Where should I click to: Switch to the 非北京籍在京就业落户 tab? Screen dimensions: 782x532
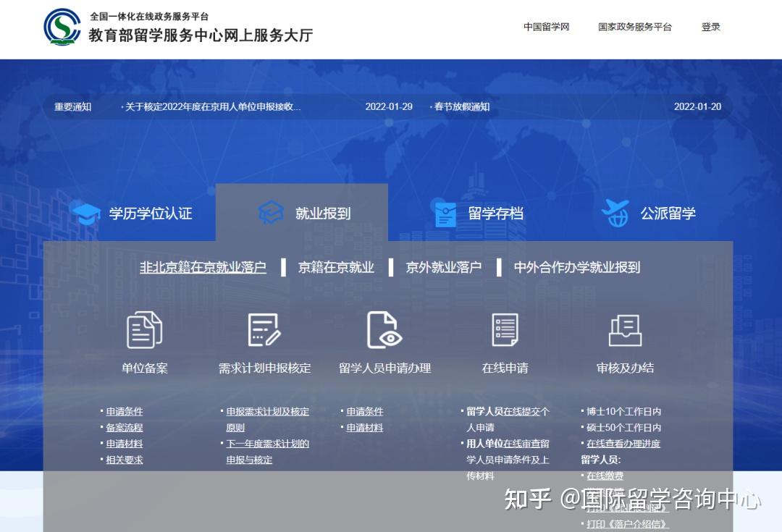203,266
